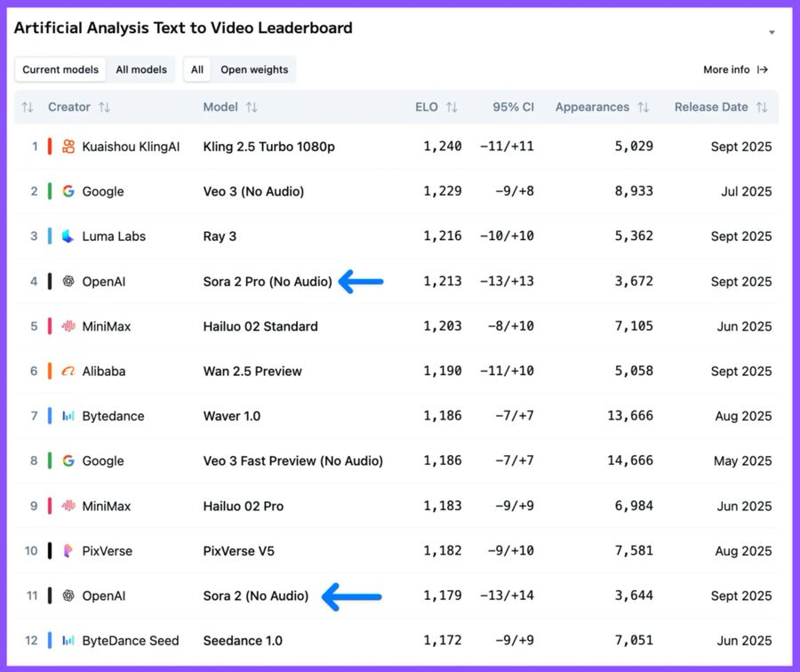Open the More info link
The width and height of the screenshot is (800, 672).
tap(735, 69)
